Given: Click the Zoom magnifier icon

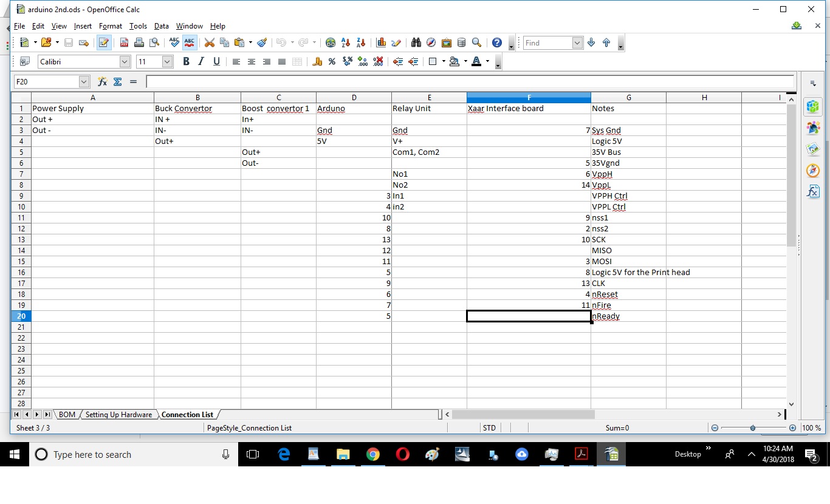Looking at the screenshot, I should click(x=477, y=43).
